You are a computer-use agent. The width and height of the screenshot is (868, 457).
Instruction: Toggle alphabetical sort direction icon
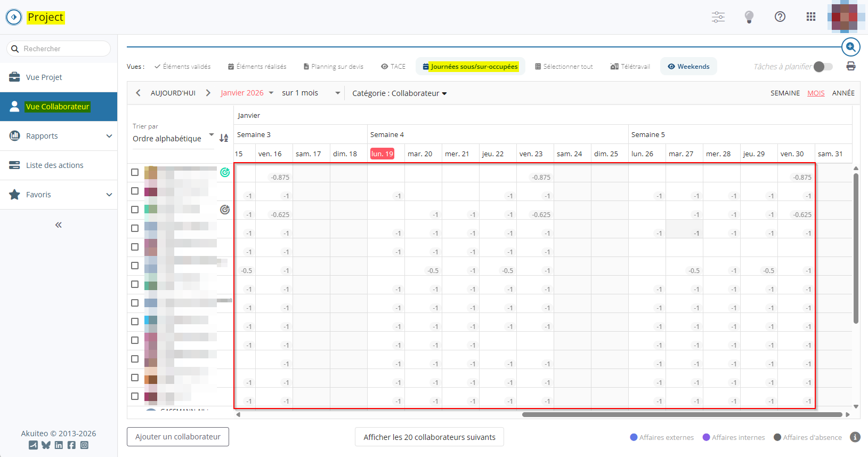coord(224,138)
